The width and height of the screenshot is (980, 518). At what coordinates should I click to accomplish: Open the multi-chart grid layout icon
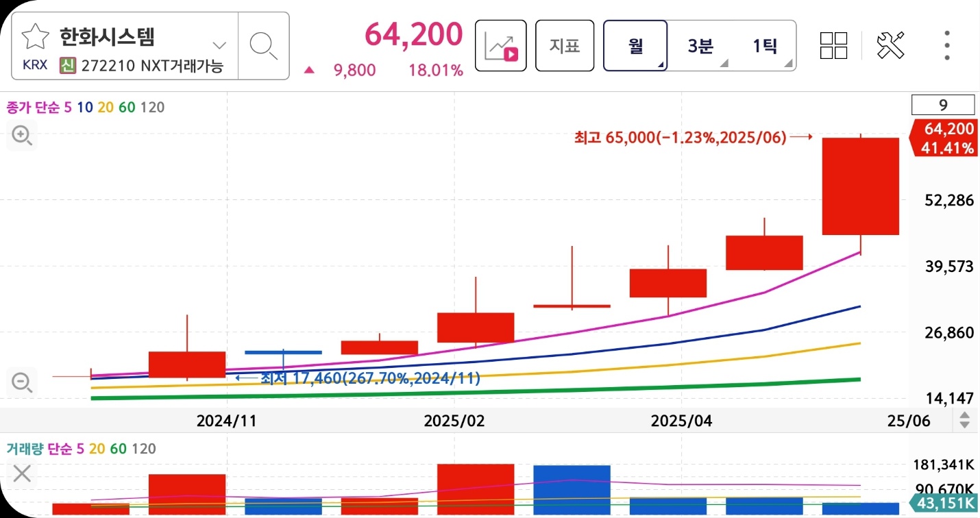coord(834,45)
